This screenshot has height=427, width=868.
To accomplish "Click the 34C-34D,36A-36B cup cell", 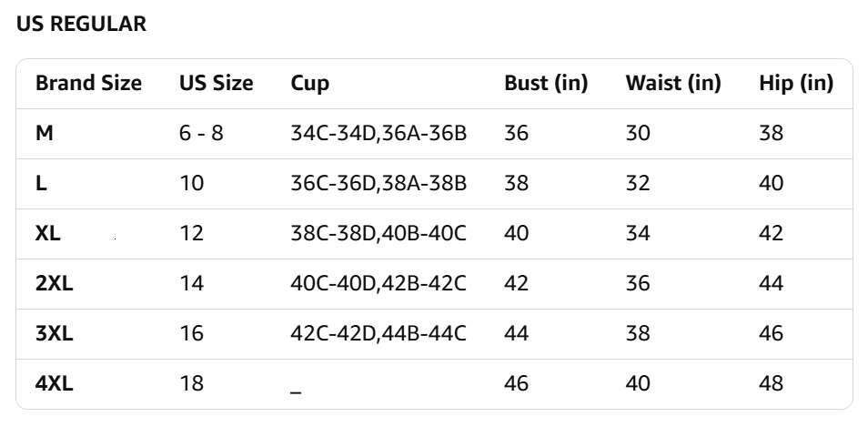I will coord(378,134).
